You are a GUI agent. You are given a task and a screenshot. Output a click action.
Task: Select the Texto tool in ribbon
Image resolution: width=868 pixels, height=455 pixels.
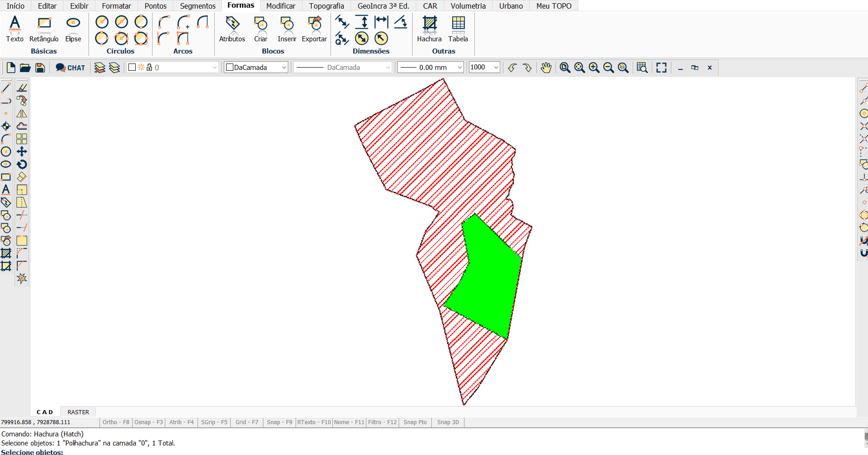tap(15, 28)
